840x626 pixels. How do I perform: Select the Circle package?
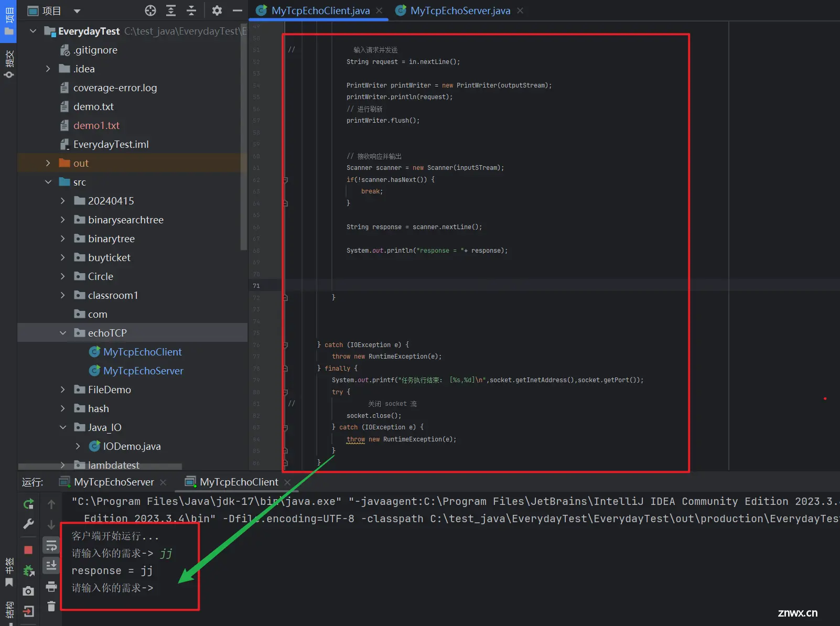coord(101,276)
